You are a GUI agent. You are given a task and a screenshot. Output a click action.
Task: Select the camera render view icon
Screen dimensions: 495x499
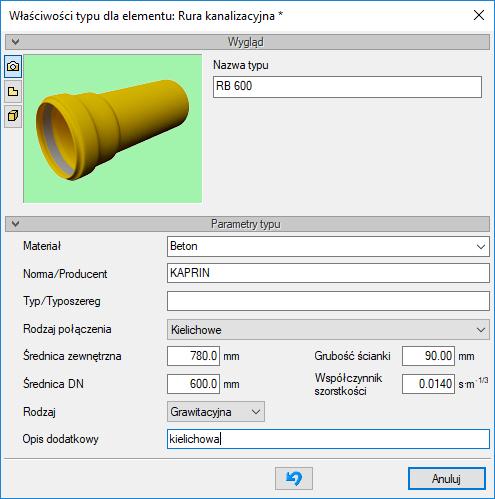click(13, 66)
